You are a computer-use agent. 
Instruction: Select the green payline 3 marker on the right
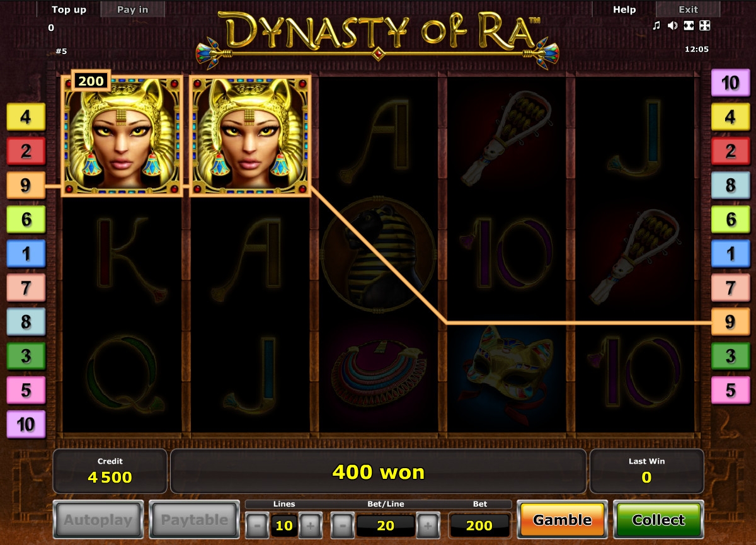(x=730, y=356)
